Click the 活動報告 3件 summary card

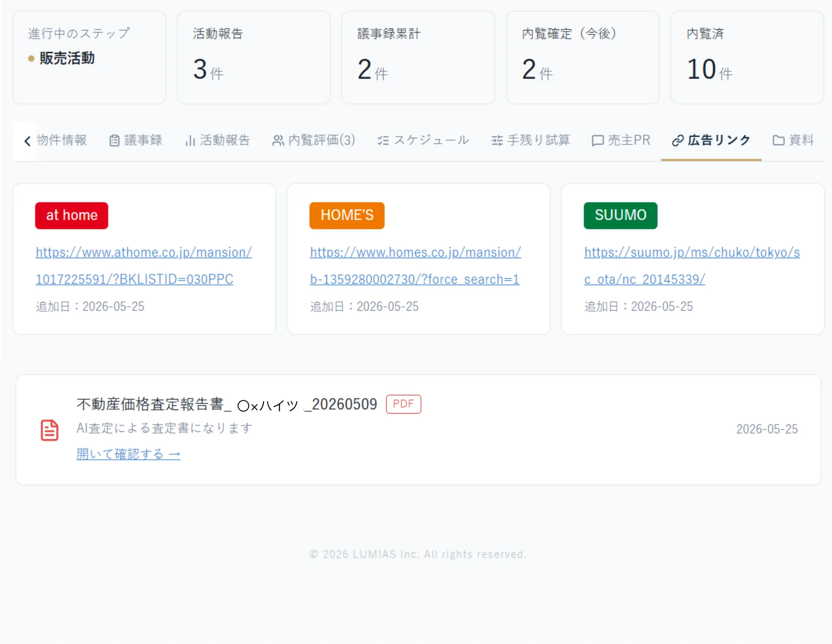253,57
